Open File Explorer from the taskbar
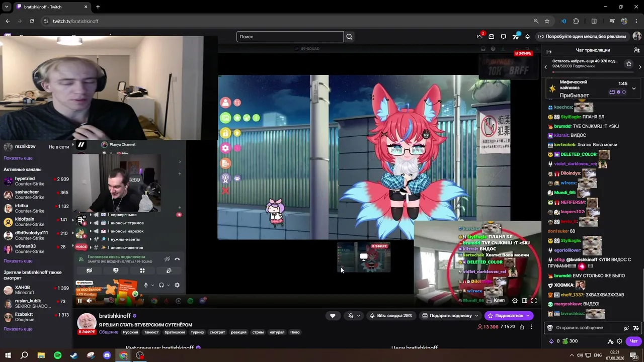The image size is (644, 362). [x=41, y=355]
